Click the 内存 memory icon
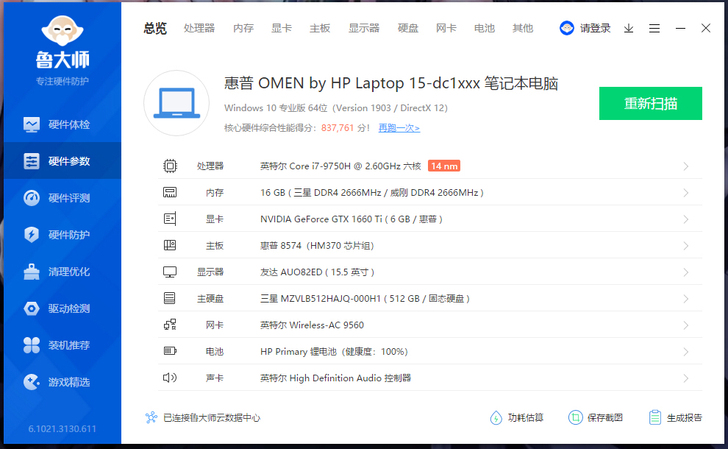Image resolution: width=728 pixels, height=449 pixels. (x=170, y=192)
